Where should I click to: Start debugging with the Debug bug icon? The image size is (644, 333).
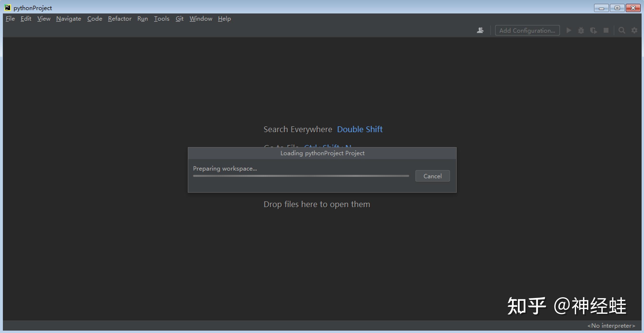(x=581, y=30)
